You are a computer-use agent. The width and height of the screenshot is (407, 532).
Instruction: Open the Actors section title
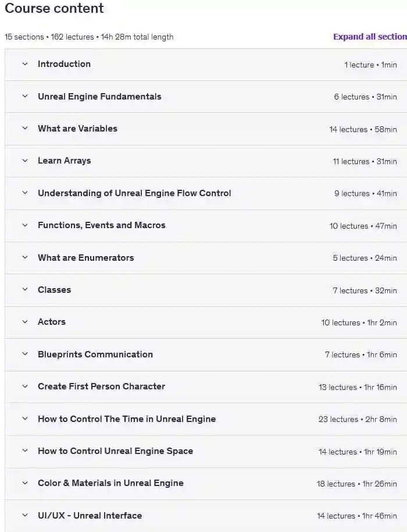52,322
